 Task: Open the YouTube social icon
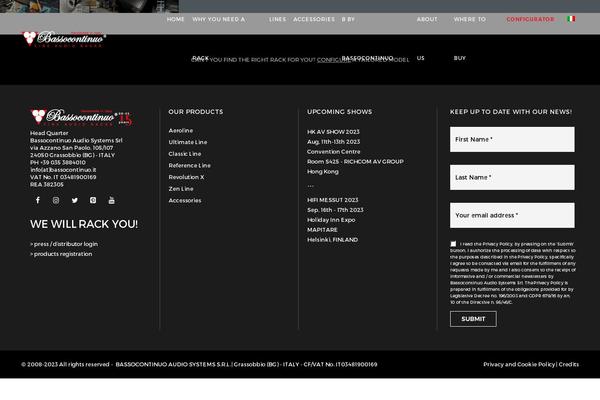coord(111,200)
